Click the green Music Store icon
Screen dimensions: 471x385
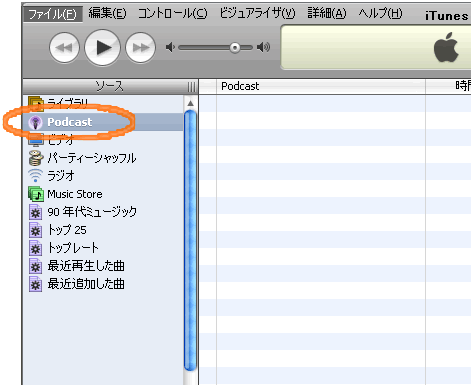point(36,194)
